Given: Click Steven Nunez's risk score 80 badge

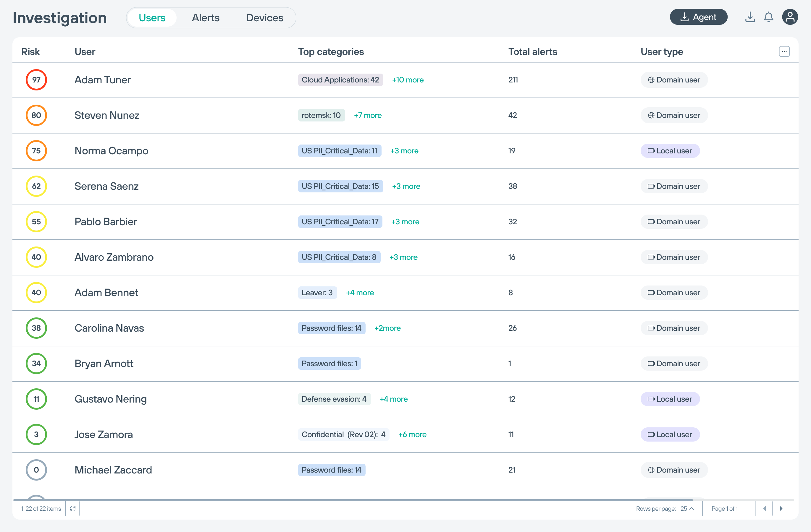Looking at the screenshot, I should 36,115.
